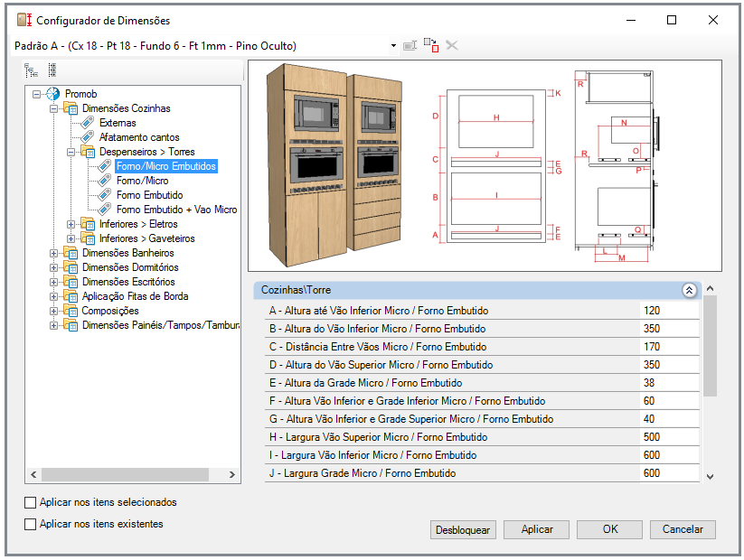Click the rename standard icon in toolbar
The height and width of the screenshot is (560, 744).
[x=410, y=45]
